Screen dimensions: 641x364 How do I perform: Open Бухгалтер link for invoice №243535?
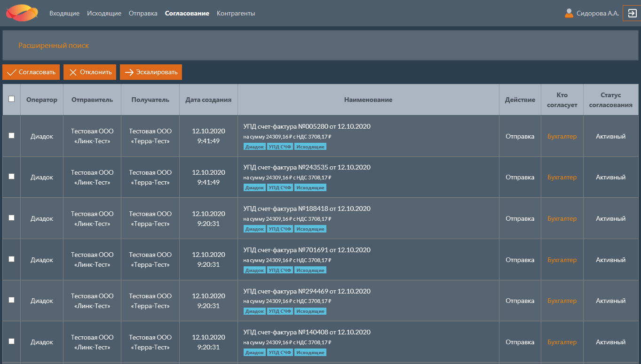[x=562, y=178]
